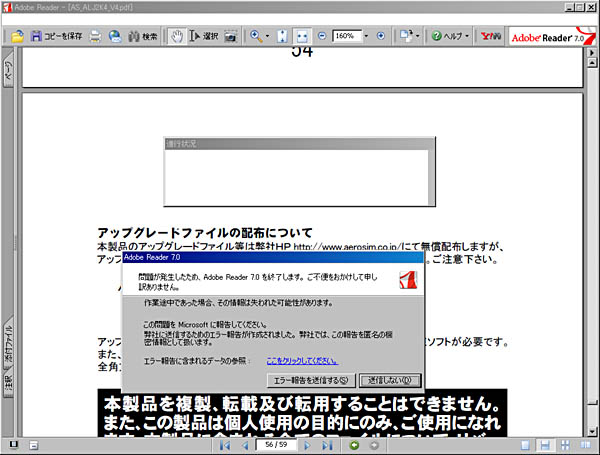600x455 pixels.
Task: Click the search binoculars button
Action: click(x=141, y=37)
